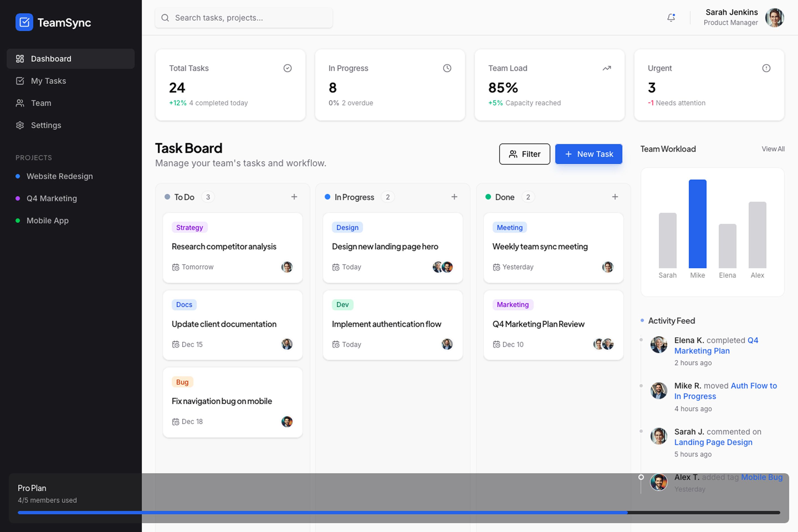Add a task to the In Progress column
Screen dimensions: 798x532
pos(454,197)
